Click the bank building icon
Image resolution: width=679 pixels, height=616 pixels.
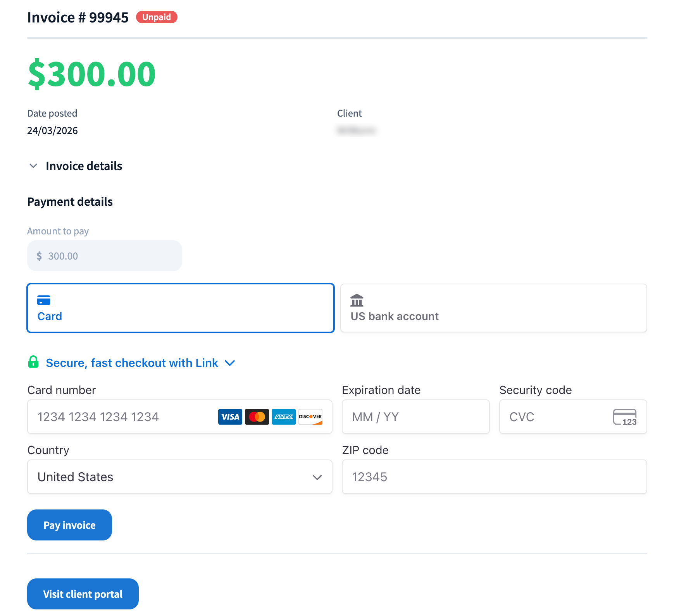[357, 300]
